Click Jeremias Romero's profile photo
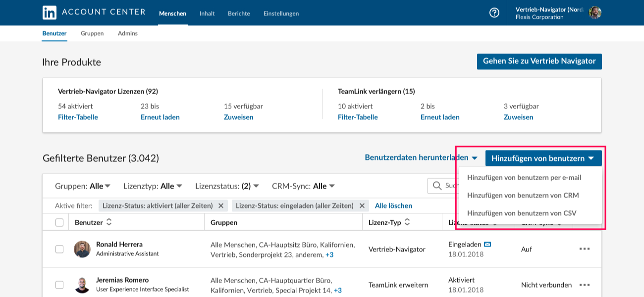Viewport: 644px width, 297px height. point(82,285)
